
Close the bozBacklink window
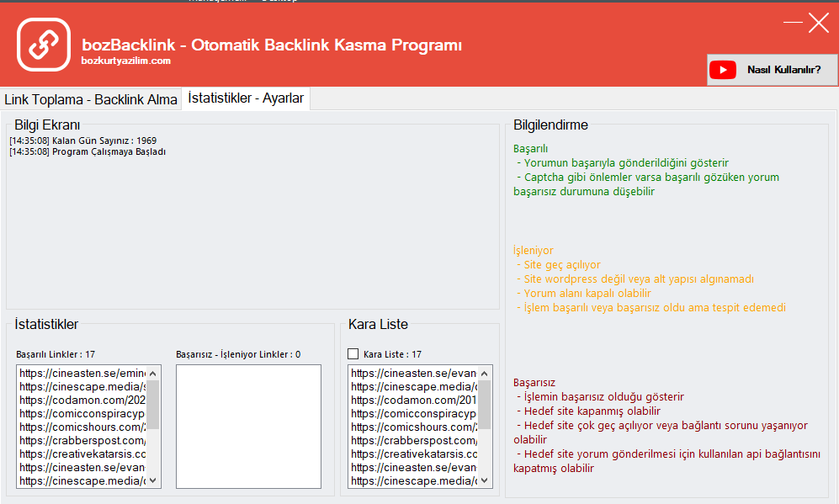pyautogui.click(x=819, y=23)
